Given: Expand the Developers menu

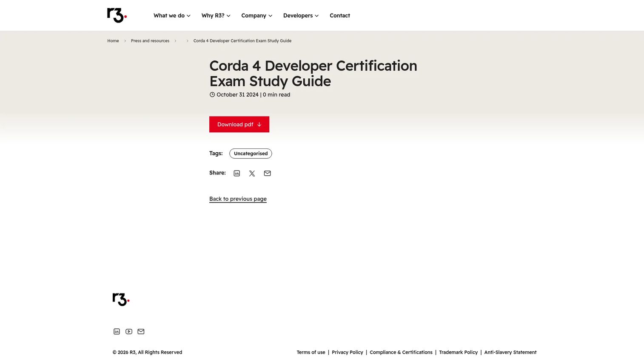Looking at the screenshot, I should pyautogui.click(x=301, y=15).
